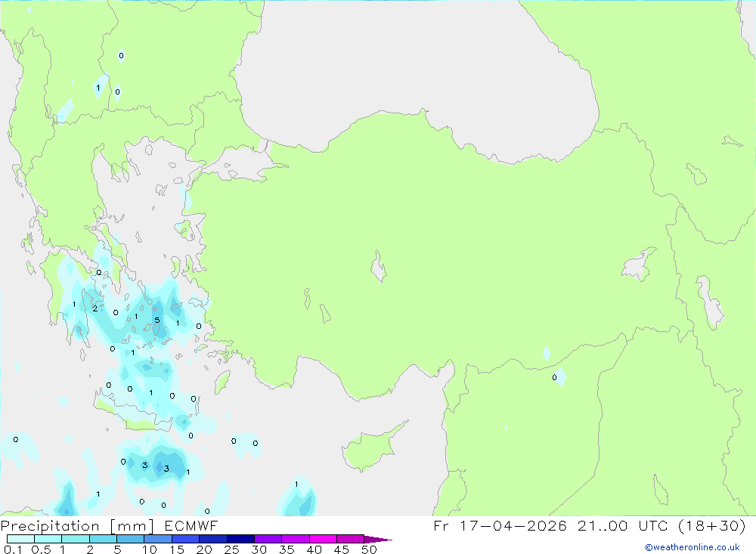Select the blue swatch between 5 and 10

point(130,539)
